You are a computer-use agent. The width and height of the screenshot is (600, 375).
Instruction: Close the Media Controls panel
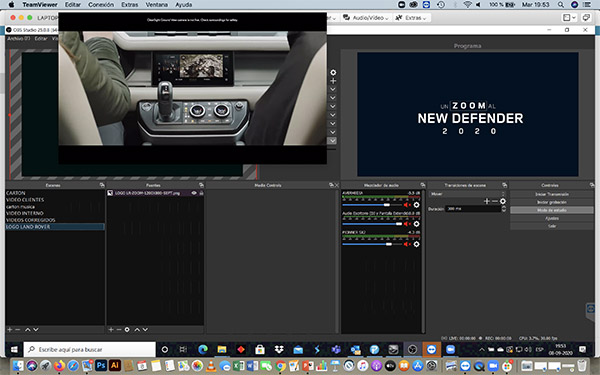coord(336,185)
